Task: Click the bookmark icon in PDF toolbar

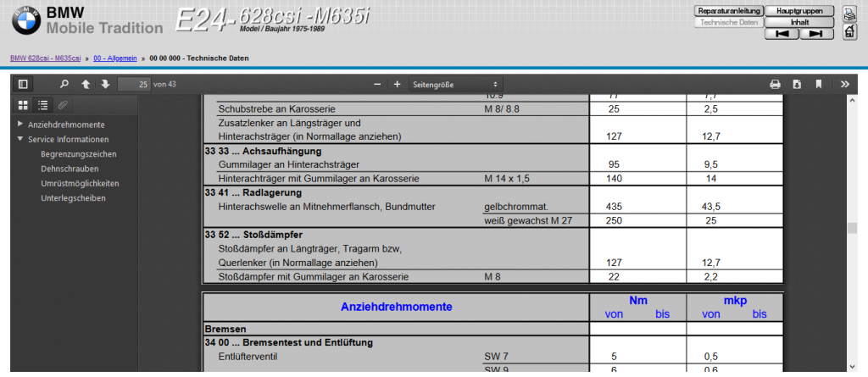Action: tap(819, 84)
